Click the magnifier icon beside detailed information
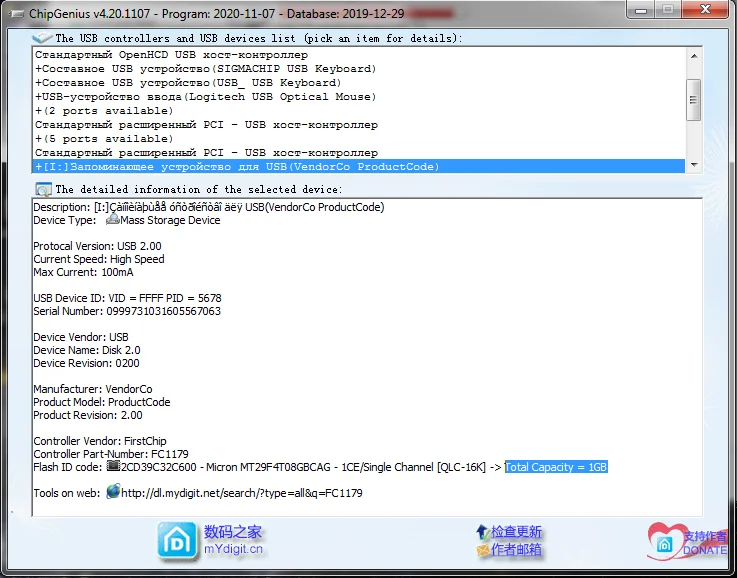 43,189
